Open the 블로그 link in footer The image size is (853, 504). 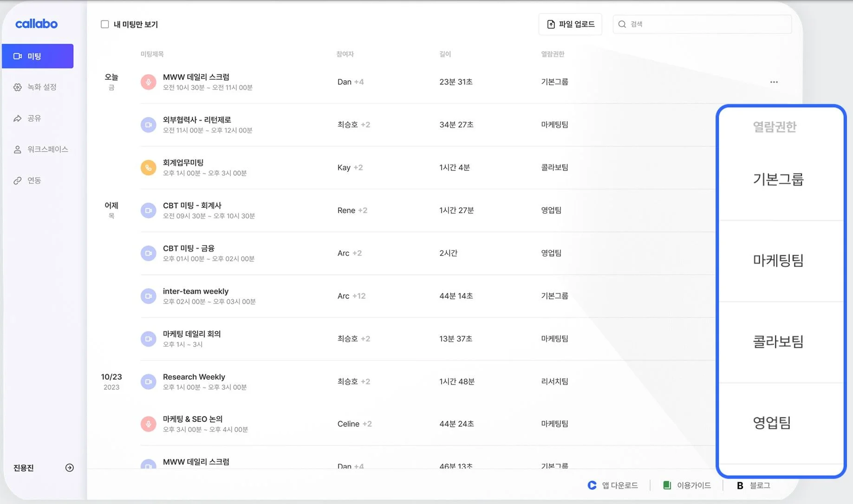tap(754, 485)
